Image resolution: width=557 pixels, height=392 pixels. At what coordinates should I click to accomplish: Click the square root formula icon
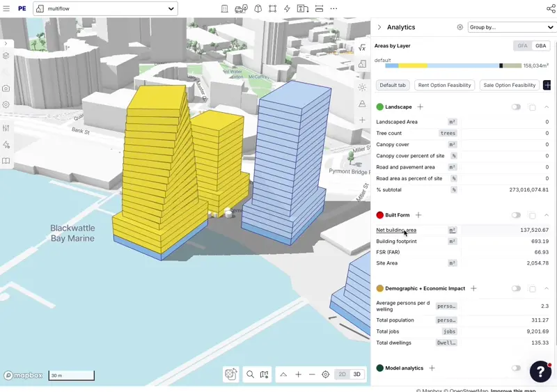point(362,47)
